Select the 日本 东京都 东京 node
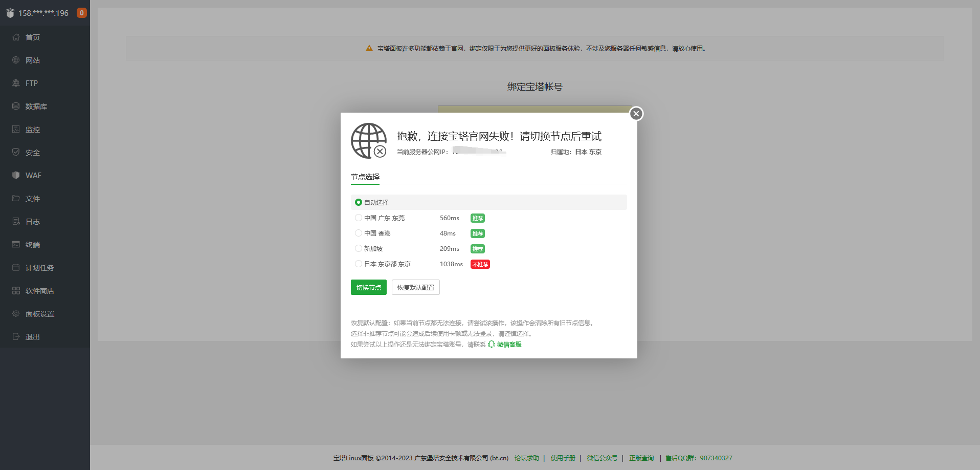 pyautogui.click(x=359, y=264)
